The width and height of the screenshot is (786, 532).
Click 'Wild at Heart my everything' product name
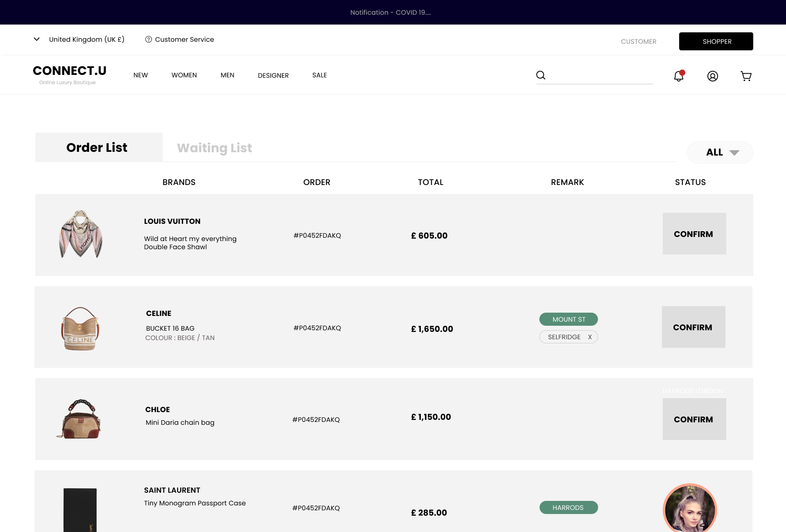click(x=190, y=239)
